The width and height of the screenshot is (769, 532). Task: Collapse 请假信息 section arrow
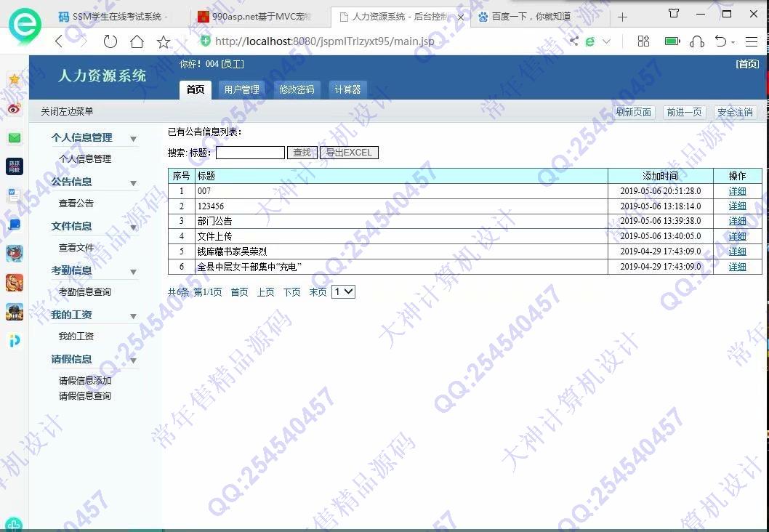click(x=134, y=360)
